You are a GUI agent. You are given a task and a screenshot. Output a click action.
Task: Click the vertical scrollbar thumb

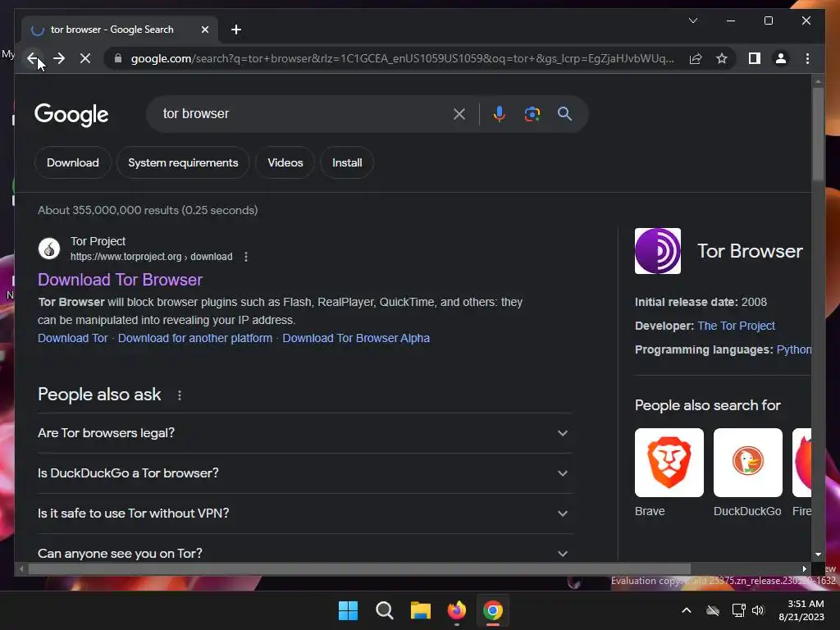coord(818,134)
